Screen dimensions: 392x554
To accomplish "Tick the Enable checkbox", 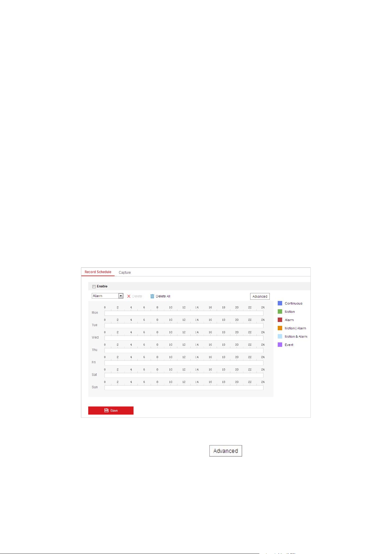I will click(x=94, y=286).
